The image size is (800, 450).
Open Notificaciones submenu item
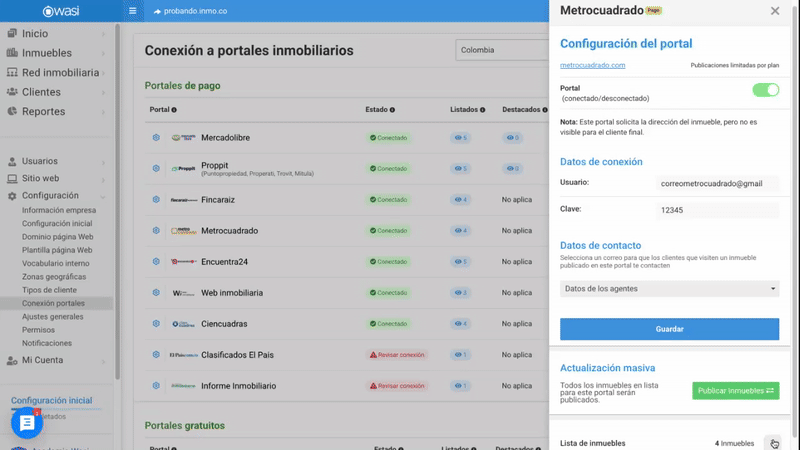(47, 343)
